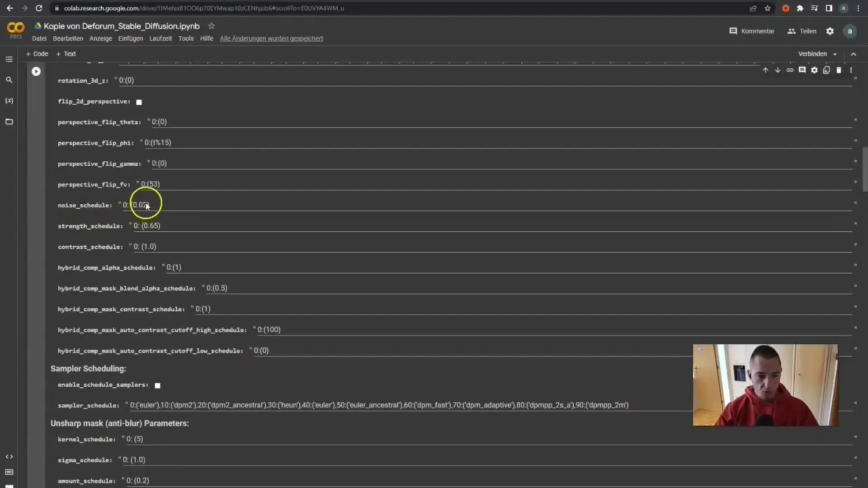Enable schedule samplers checkbox
The height and width of the screenshot is (488, 868).
click(x=157, y=385)
